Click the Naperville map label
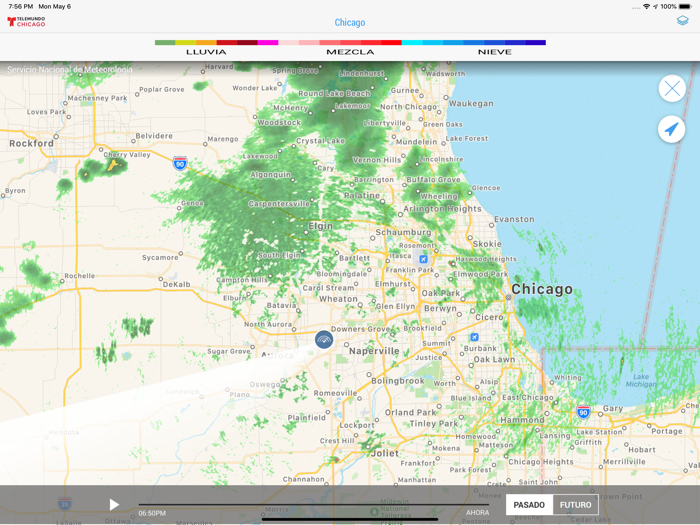The image size is (700, 525). point(374,351)
